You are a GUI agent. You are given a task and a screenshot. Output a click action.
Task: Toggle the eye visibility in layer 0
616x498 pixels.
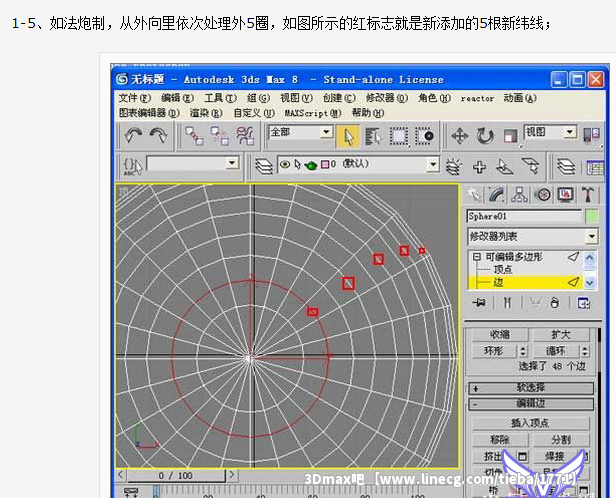[x=285, y=164]
